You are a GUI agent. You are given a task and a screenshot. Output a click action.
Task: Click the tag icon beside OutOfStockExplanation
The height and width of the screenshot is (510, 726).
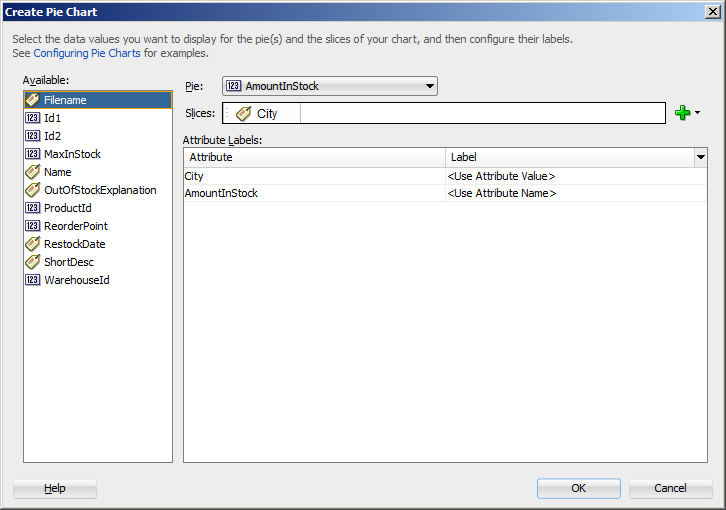click(x=32, y=190)
